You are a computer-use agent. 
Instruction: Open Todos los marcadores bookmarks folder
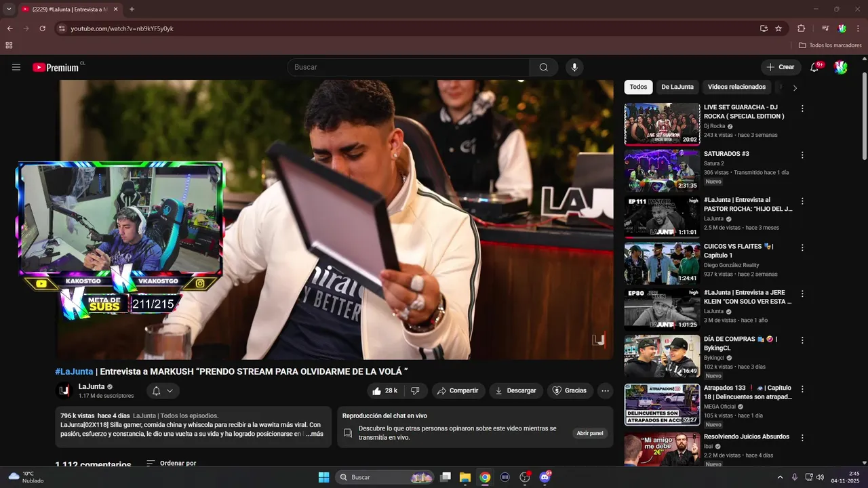click(830, 45)
